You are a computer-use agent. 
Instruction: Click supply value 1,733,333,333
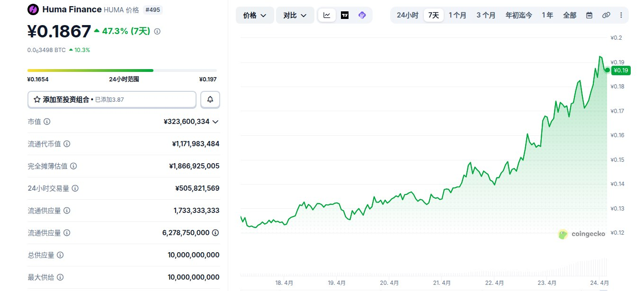[197, 211]
